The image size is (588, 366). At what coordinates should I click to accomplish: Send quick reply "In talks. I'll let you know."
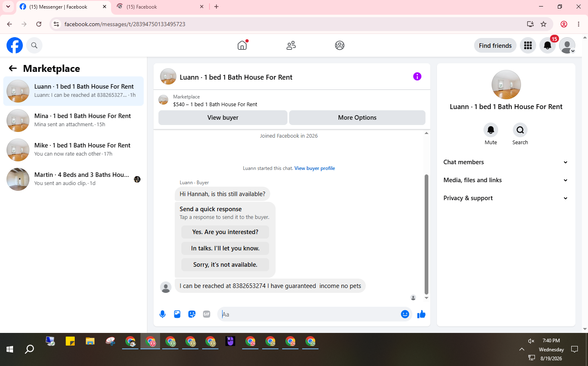[225, 248]
